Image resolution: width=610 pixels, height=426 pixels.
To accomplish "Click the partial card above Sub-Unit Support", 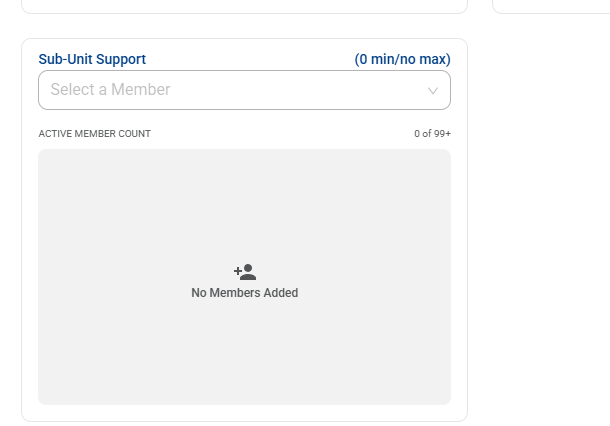I will [x=244, y=6].
